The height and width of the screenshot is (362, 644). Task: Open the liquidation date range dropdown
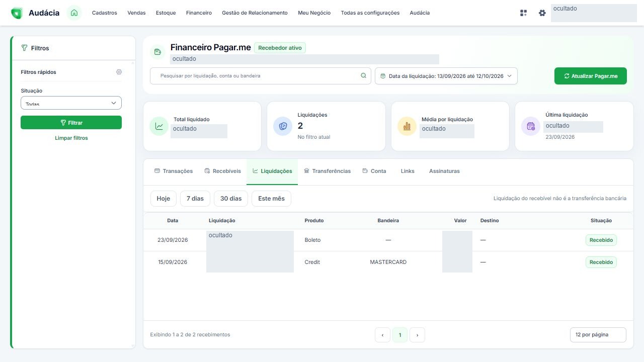click(x=446, y=76)
